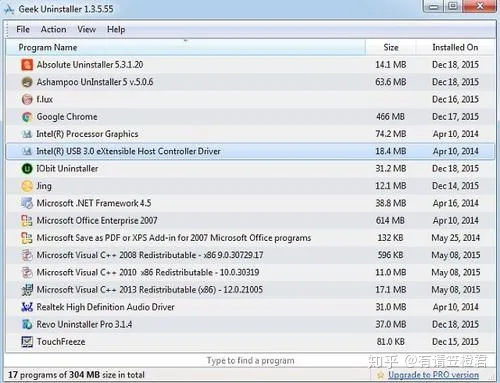The image size is (500, 383).
Task: Click the Jing program icon
Action: (x=27, y=186)
